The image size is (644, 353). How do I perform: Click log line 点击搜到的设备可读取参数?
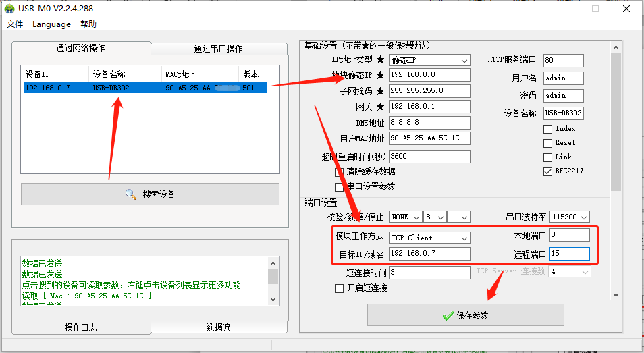(x=132, y=285)
